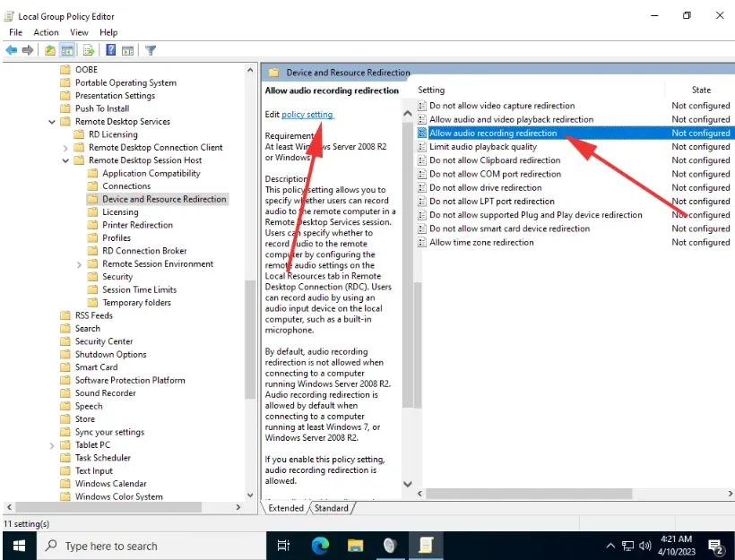Click the tree pane horizontal scroll right arrow
The width and height of the screenshot is (735, 560).
click(x=238, y=507)
